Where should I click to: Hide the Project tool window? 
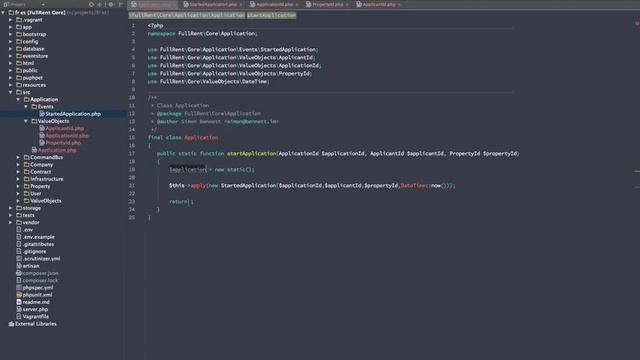coord(121,4)
